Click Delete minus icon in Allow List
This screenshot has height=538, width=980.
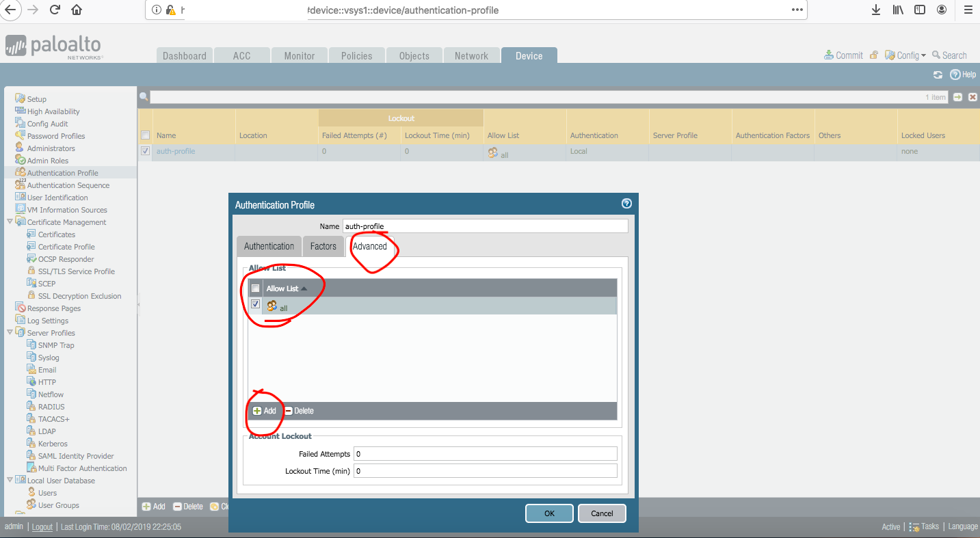click(x=288, y=411)
